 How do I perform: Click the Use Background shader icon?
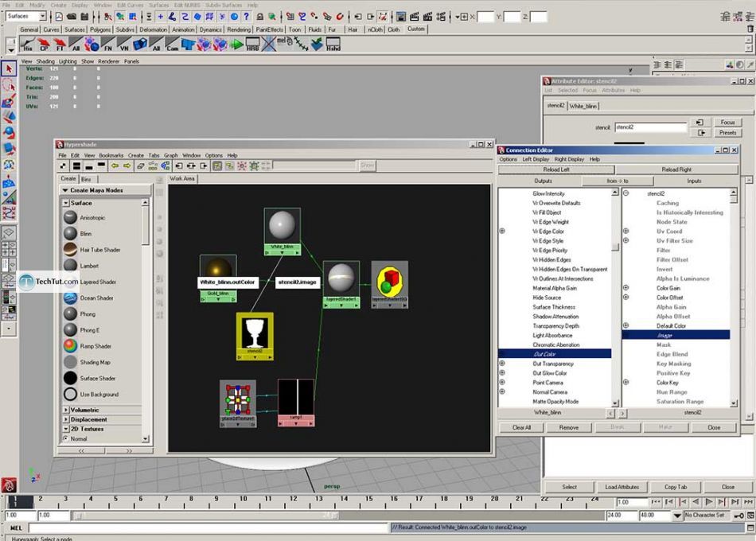click(70, 394)
